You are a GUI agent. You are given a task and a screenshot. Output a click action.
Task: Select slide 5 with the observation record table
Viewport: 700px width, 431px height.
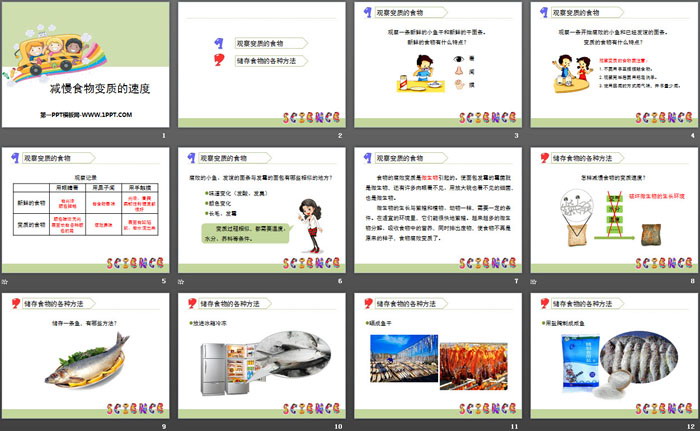tap(85, 210)
